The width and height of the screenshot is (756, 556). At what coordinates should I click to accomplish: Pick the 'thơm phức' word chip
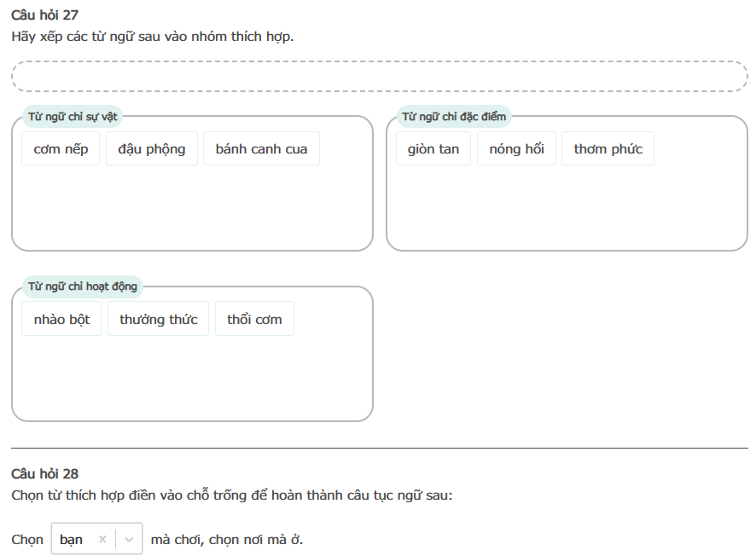point(608,148)
